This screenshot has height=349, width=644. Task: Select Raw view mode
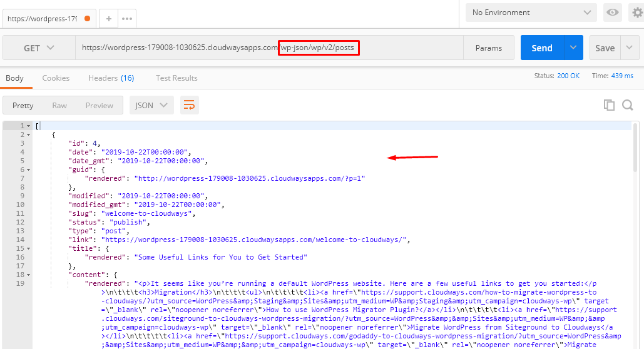[59, 105]
